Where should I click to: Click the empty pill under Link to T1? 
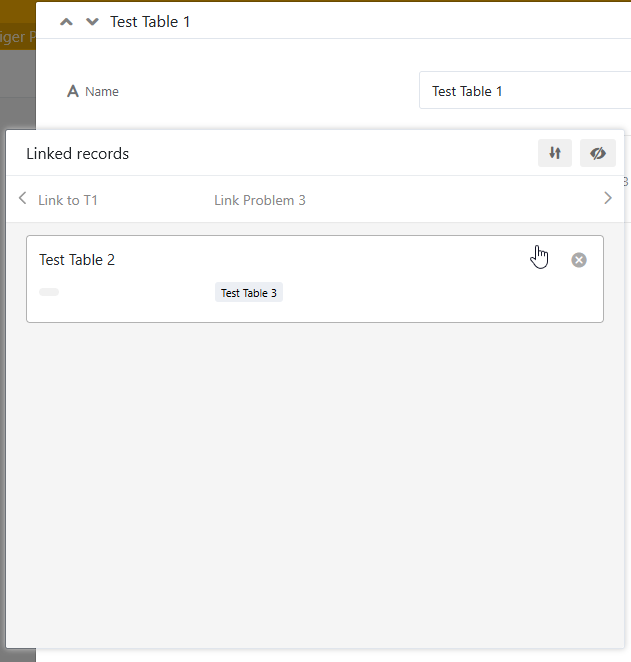tap(49, 292)
